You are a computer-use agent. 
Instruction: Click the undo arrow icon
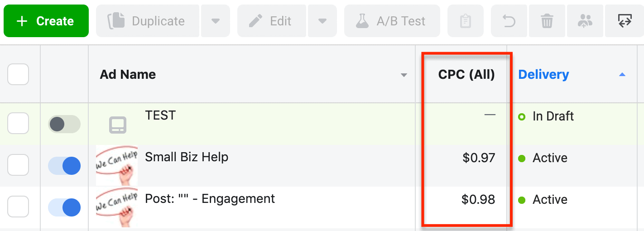coord(509,21)
